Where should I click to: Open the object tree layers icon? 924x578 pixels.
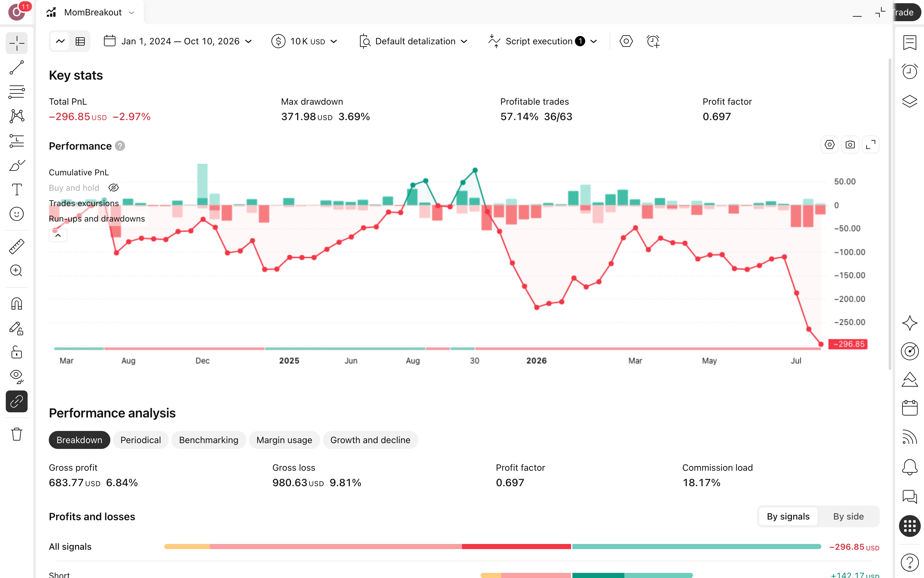pos(910,101)
